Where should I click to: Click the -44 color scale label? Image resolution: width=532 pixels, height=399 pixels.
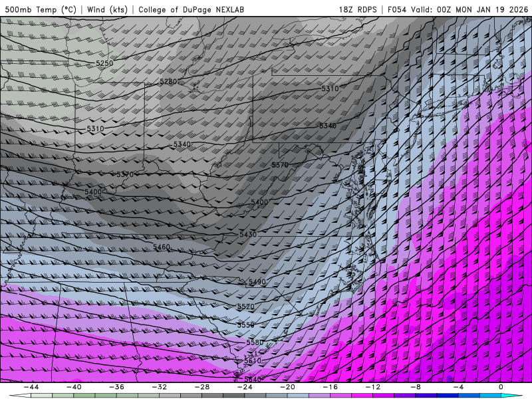coord(31,387)
